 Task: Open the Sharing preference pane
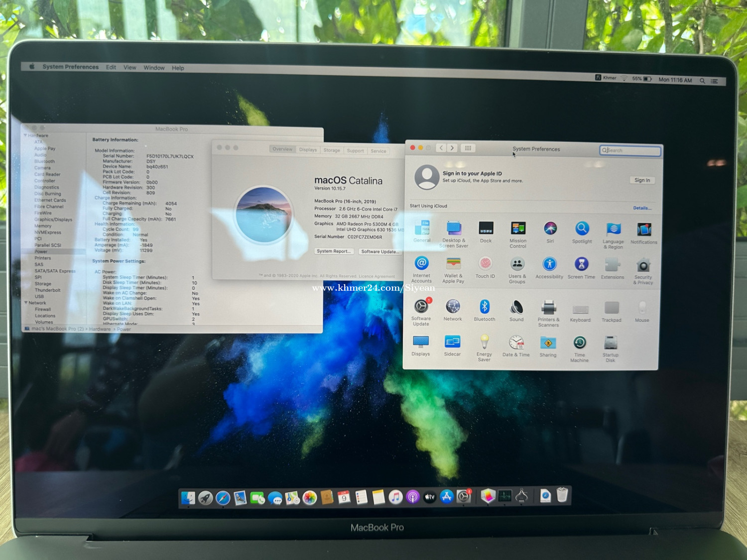(548, 346)
